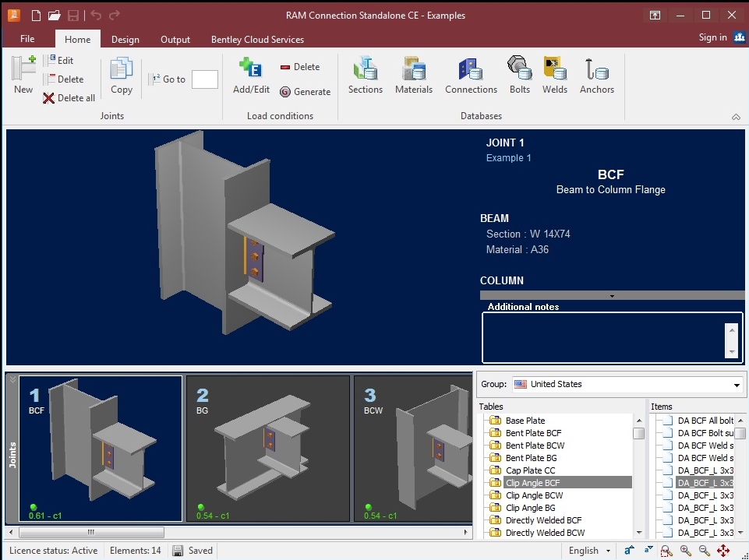Screen dimensions: 749x560
Task: Open the Anchors database
Action: [597, 76]
